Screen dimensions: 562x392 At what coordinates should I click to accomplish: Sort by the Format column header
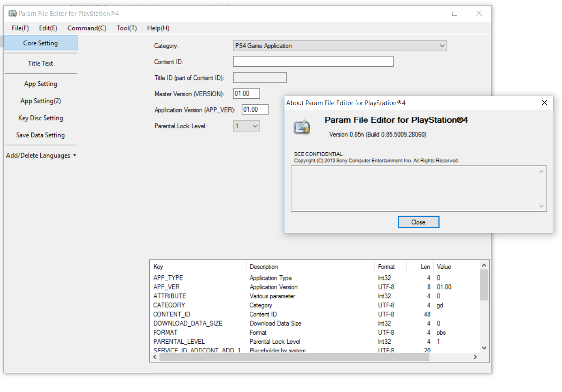[390, 267]
